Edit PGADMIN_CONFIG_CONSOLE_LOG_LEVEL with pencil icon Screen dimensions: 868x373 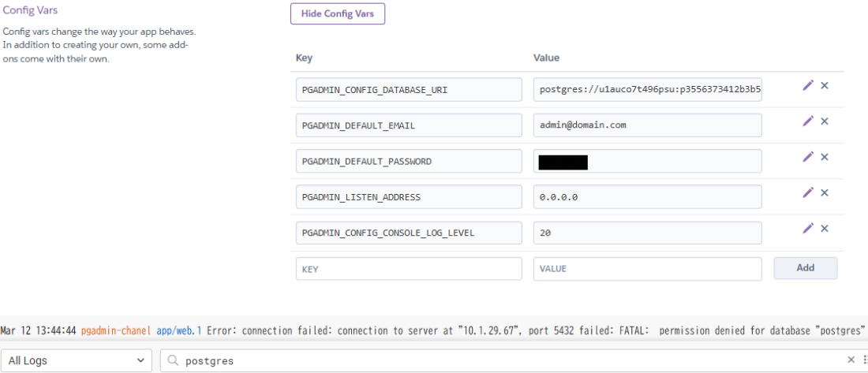(x=807, y=228)
